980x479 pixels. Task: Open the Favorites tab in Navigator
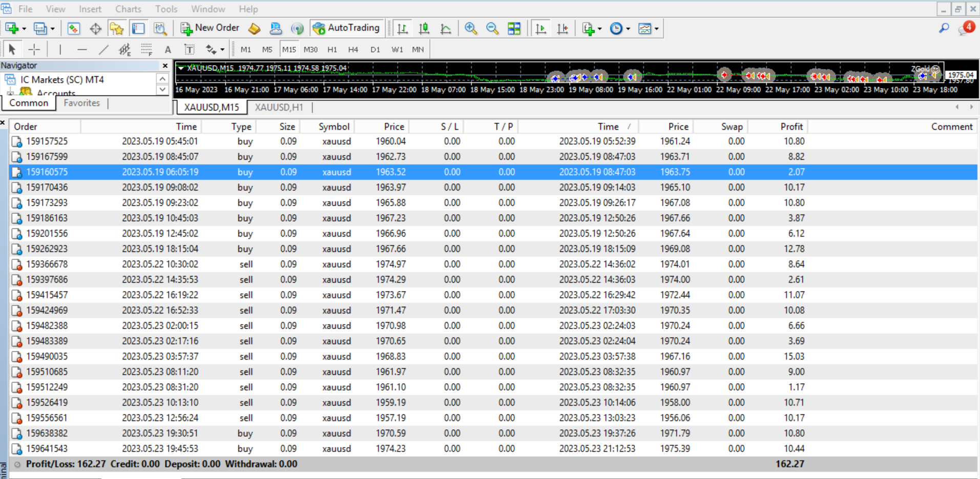point(81,103)
